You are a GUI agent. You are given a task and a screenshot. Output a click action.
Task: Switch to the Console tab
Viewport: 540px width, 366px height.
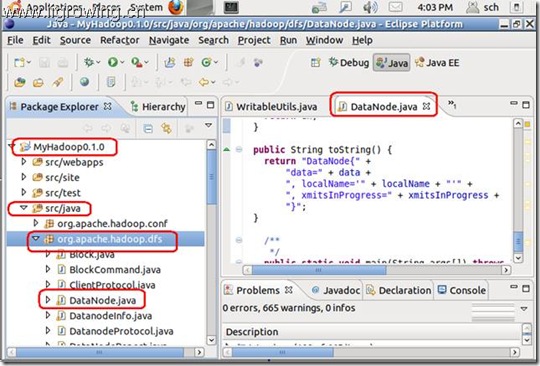(x=462, y=291)
